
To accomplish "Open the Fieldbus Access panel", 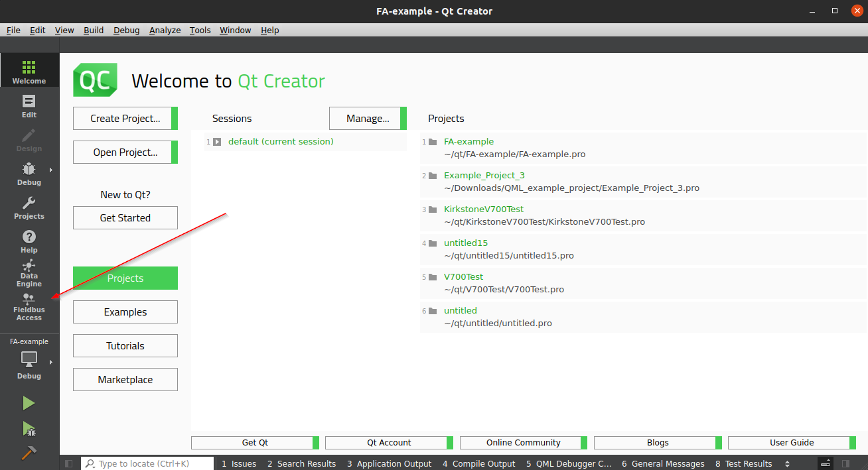I will pyautogui.click(x=29, y=307).
